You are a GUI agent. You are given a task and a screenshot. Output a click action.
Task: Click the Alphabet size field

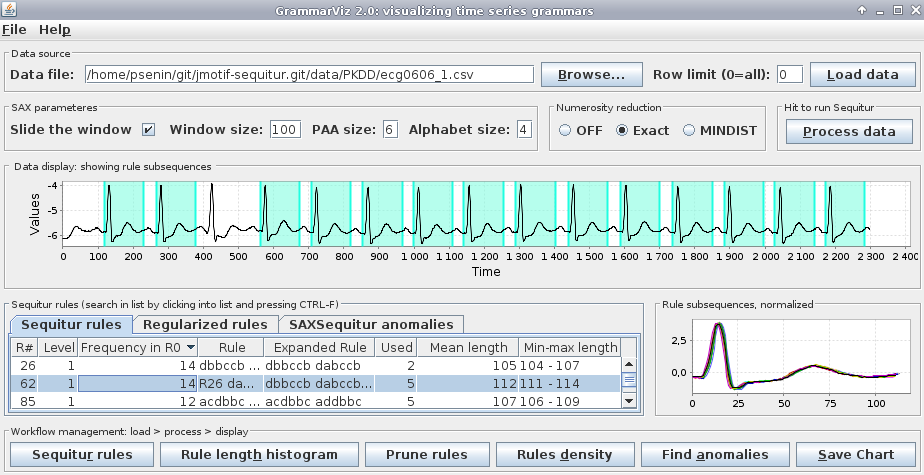(x=524, y=130)
